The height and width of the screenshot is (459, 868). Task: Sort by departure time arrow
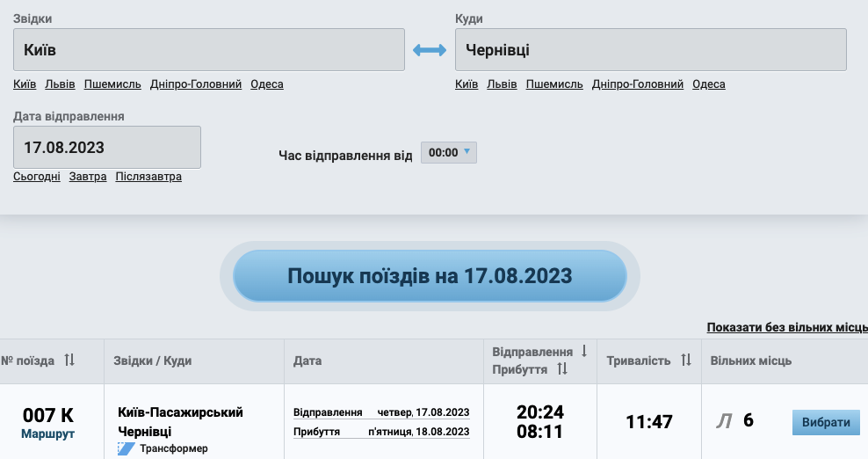pos(584,351)
